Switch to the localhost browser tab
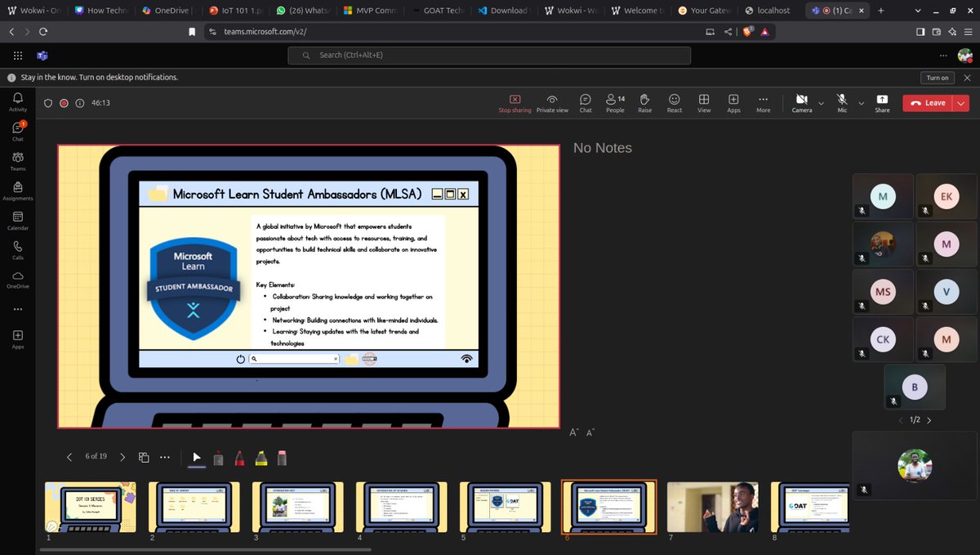 point(768,11)
